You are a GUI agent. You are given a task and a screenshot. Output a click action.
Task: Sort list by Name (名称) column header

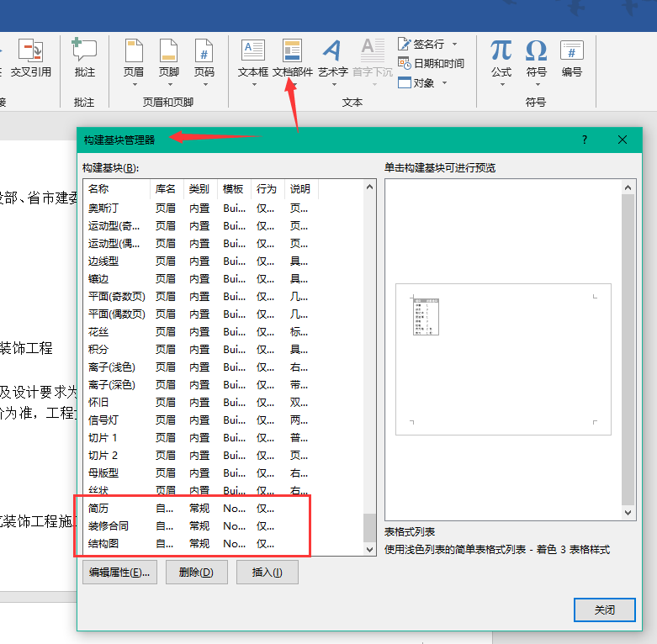(x=116, y=189)
